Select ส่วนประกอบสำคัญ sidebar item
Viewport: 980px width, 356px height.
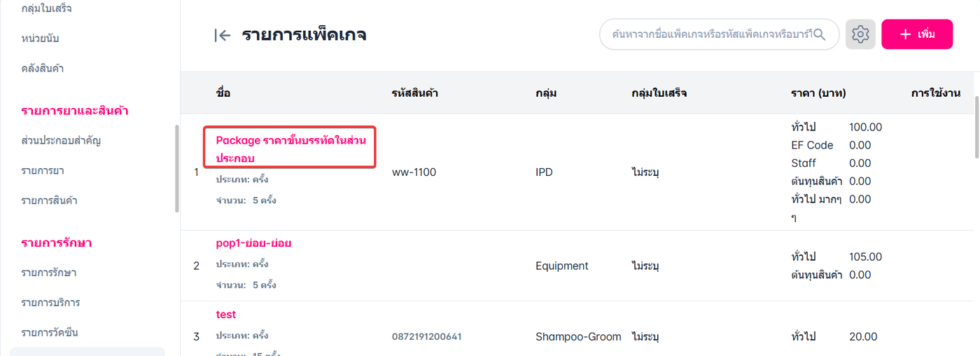[x=62, y=140]
